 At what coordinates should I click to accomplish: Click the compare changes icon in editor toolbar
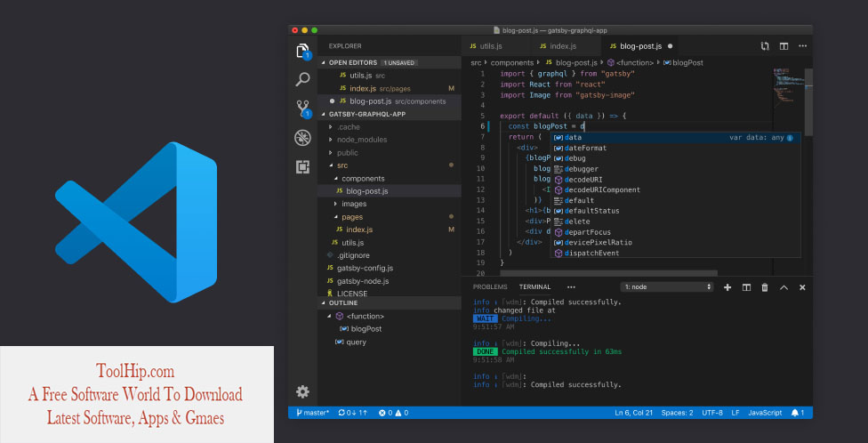(765, 46)
